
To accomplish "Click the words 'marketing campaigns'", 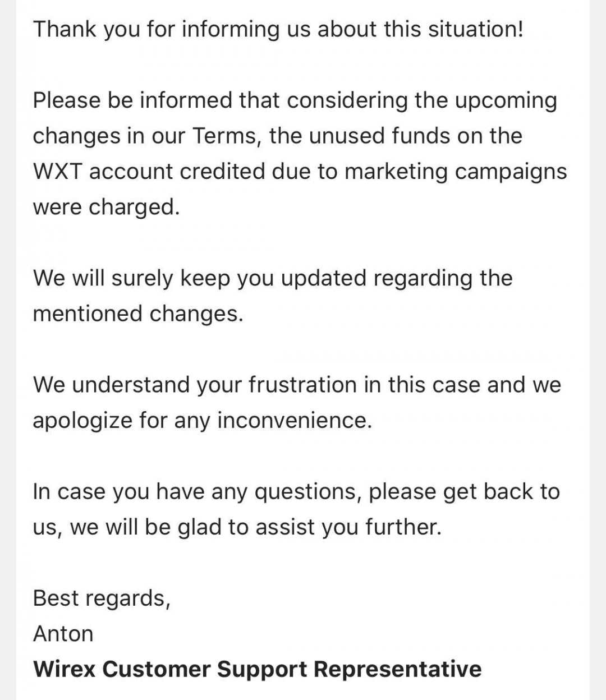I will click(x=455, y=172).
